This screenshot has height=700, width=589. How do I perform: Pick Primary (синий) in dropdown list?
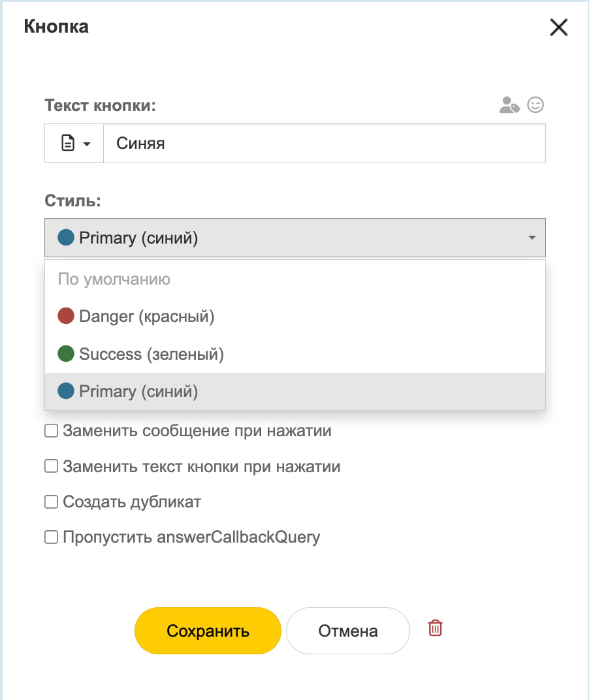click(x=138, y=391)
